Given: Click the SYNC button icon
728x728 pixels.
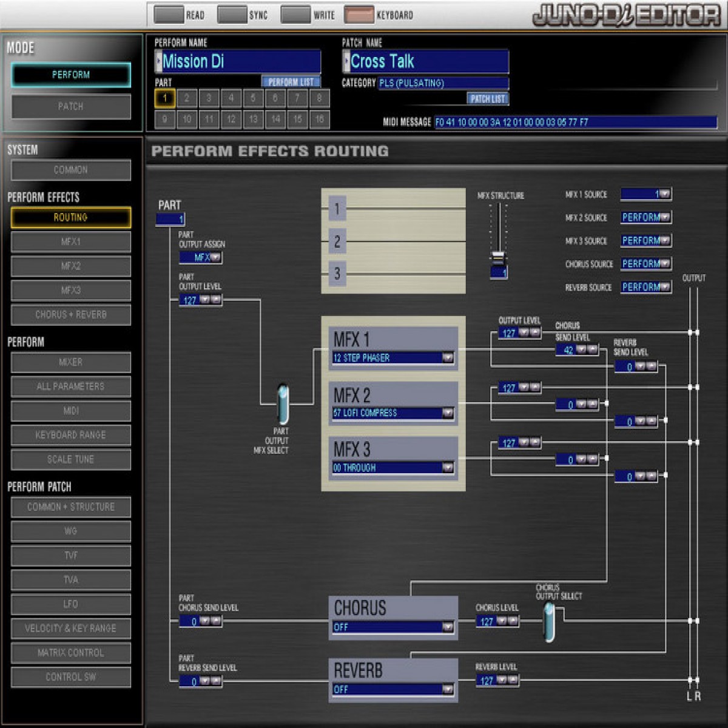Looking at the screenshot, I should click(232, 15).
